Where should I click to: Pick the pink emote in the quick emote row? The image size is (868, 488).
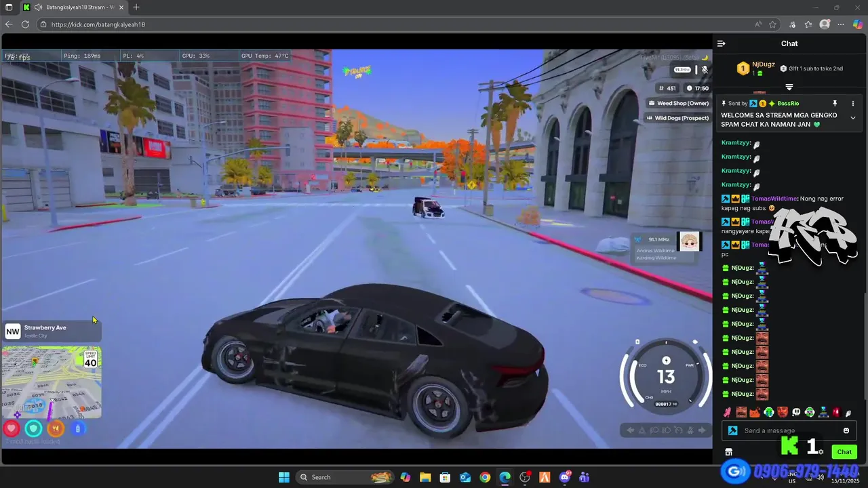click(727, 412)
